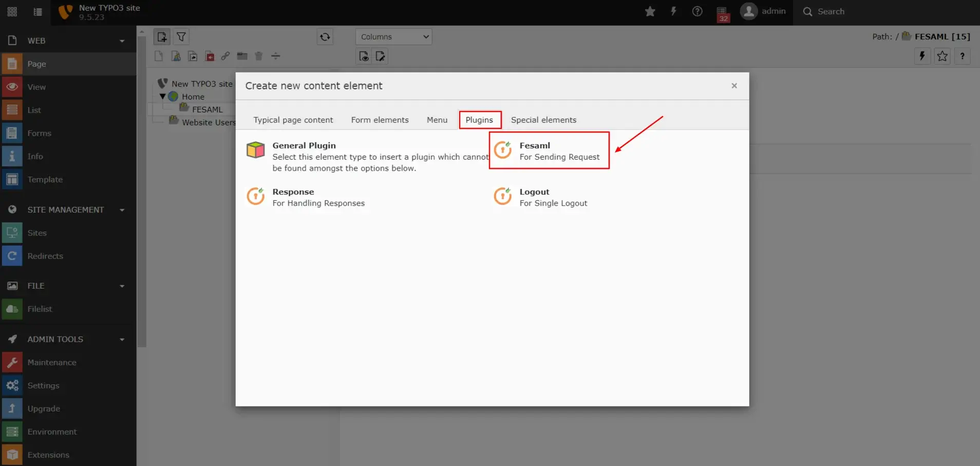Open the bookmarks star in top bar

point(650,11)
